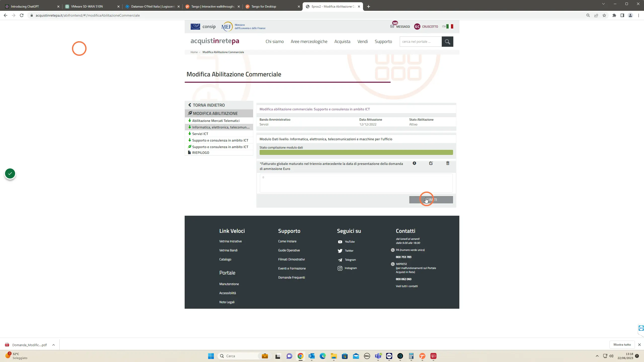Click the portal search magnifier button

point(447,41)
